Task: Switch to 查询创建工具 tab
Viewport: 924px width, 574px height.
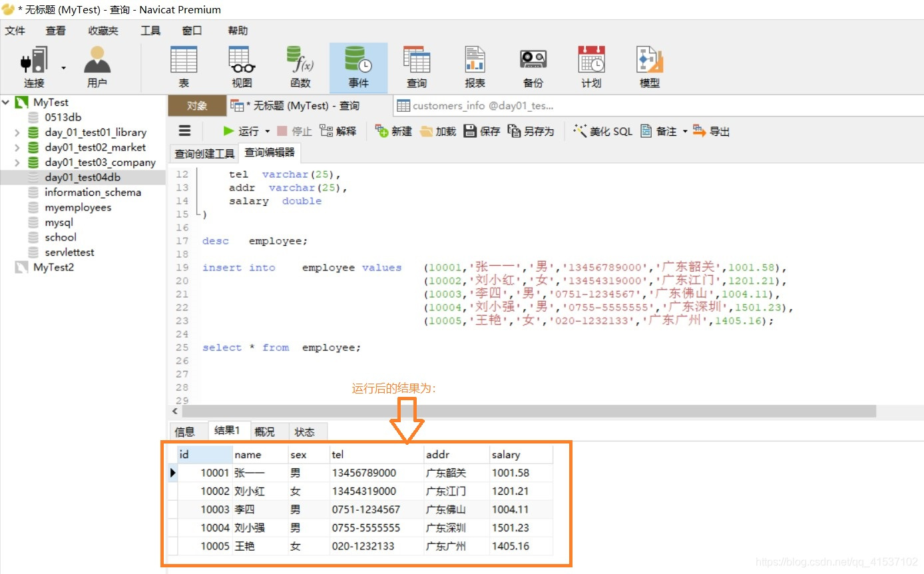Action: click(x=204, y=154)
